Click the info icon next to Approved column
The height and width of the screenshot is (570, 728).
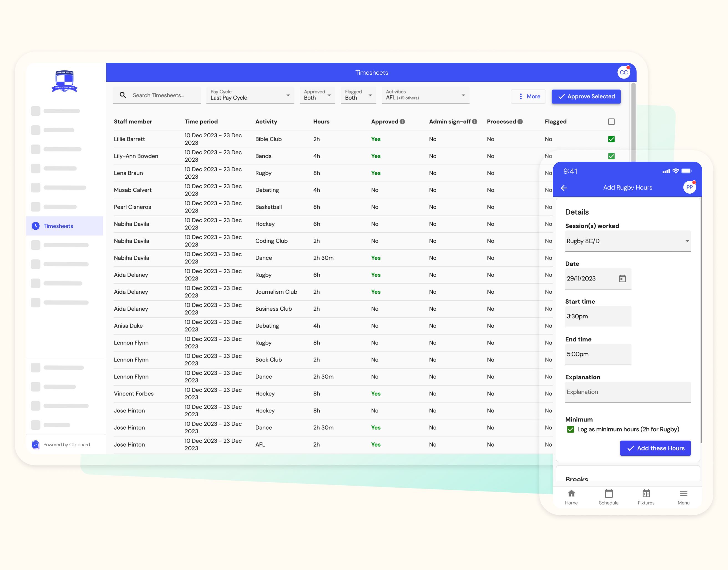click(x=403, y=121)
